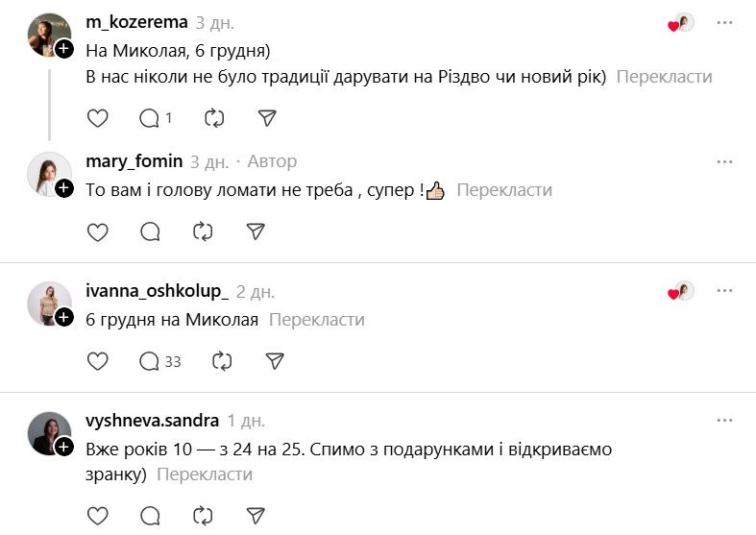756x535 pixels.
Task: Repost vyshneva.sandra's comment
Action: 203,515
